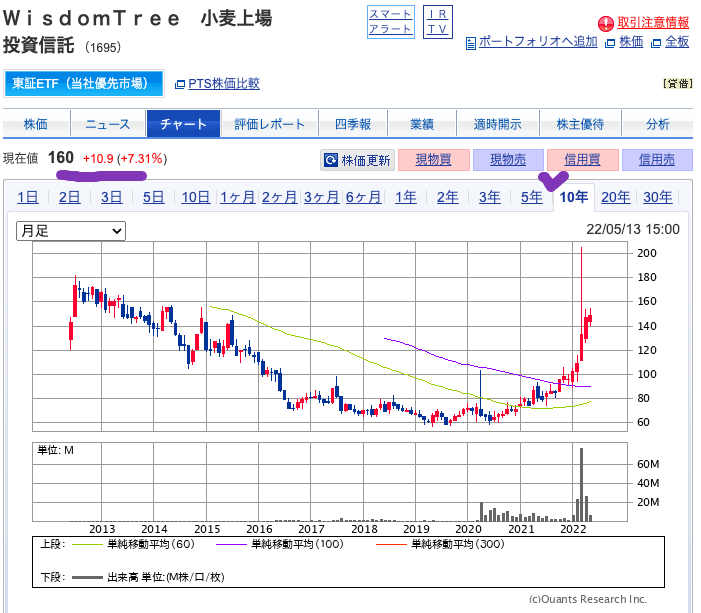This screenshot has height=613, width=701.
Task: Click the portfolio document icon
Action: pyautogui.click(x=471, y=43)
